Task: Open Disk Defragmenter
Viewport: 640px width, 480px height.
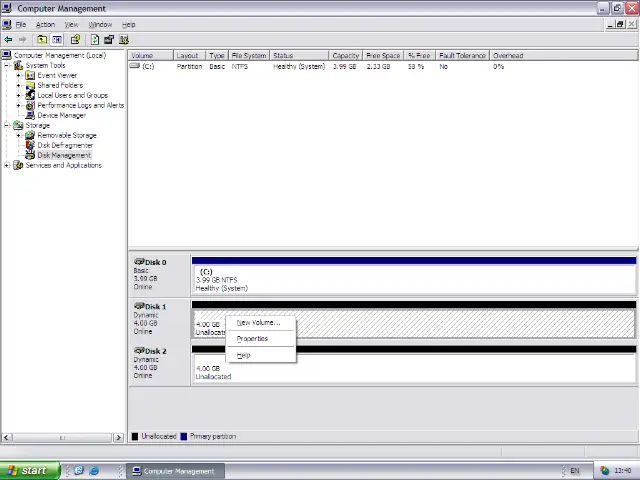Action: click(x=65, y=145)
